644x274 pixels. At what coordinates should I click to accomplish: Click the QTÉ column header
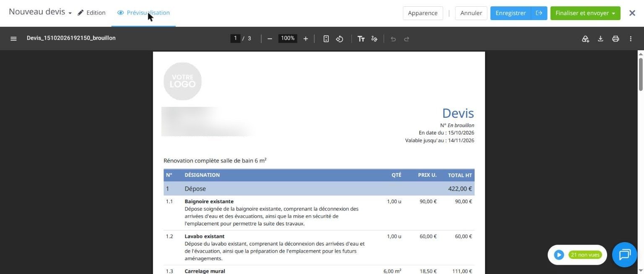click(x=396, y=175)
